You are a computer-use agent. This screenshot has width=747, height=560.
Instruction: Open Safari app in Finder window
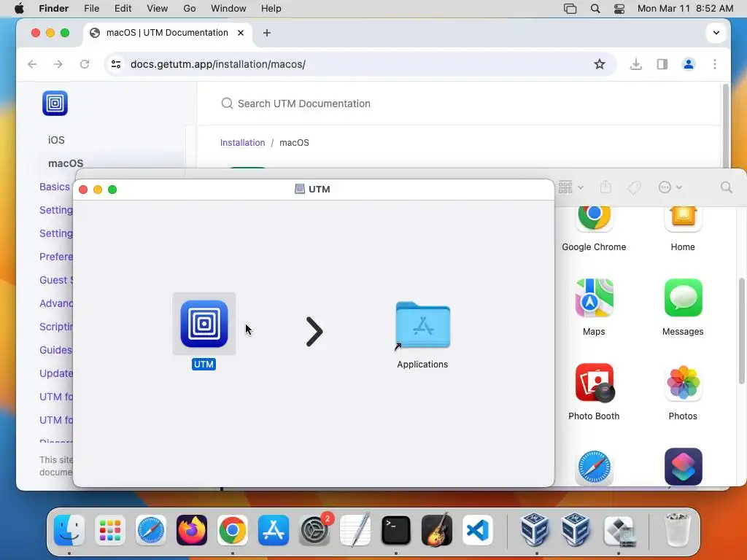coord(594,467)
